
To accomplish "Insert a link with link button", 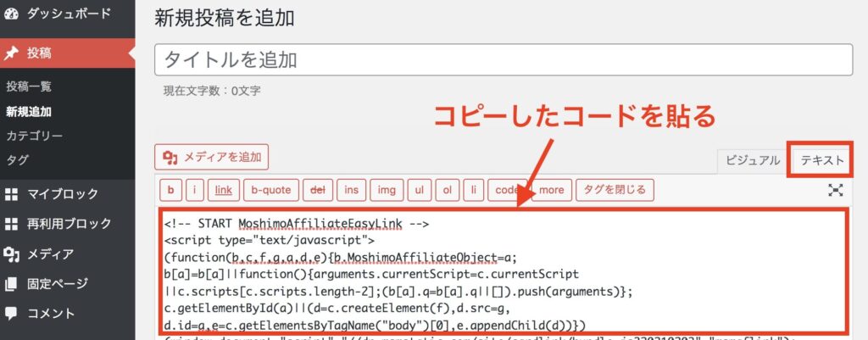I will point(224,190).
